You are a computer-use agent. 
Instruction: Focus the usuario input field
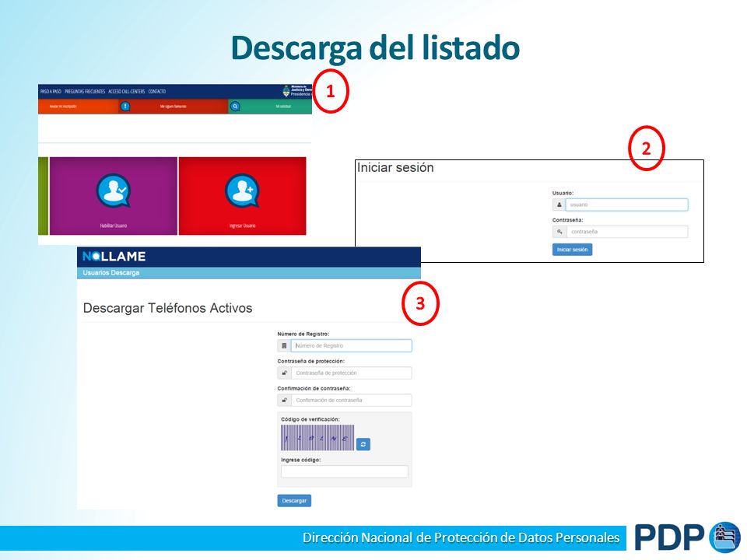coord(626,205)
